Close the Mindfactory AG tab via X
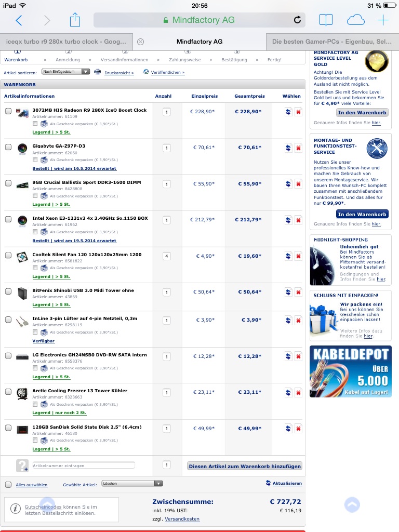The height and width of the screenshot is (532, 399). point(140,42)
